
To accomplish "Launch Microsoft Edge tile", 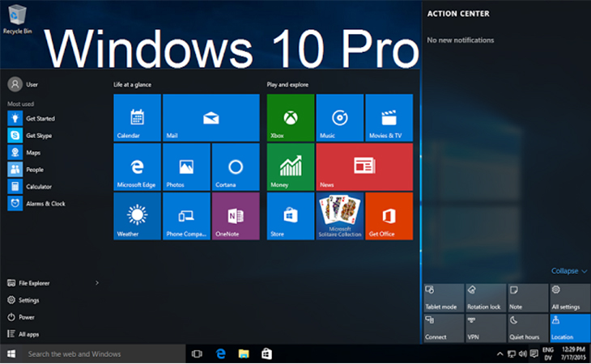I will click(x=137, y=167).
